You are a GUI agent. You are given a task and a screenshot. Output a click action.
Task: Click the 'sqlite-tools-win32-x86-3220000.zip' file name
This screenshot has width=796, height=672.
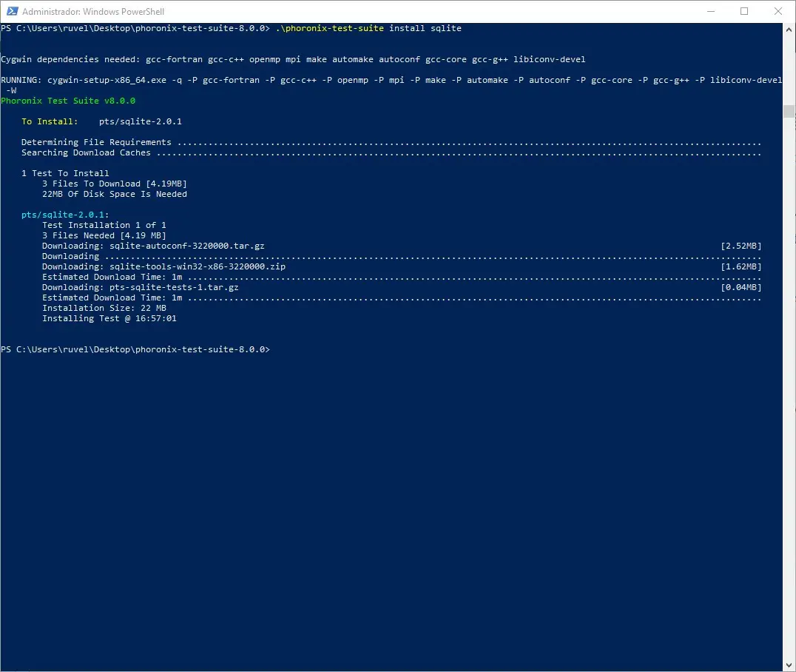point(197,266)
